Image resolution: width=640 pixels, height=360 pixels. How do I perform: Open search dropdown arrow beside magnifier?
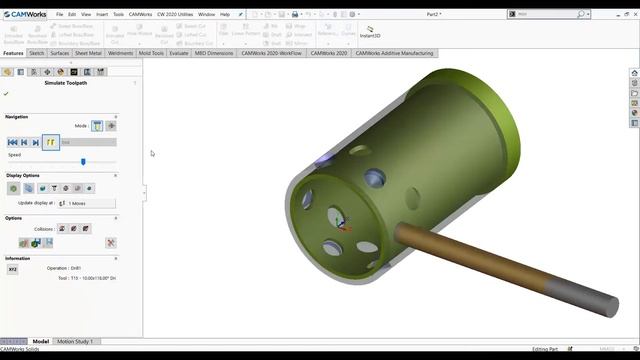tap(588, 14)
